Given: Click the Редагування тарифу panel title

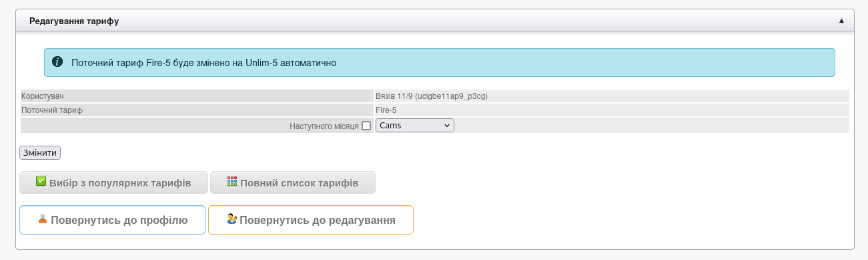Looking at the screenshot, I should coord(74,21).
